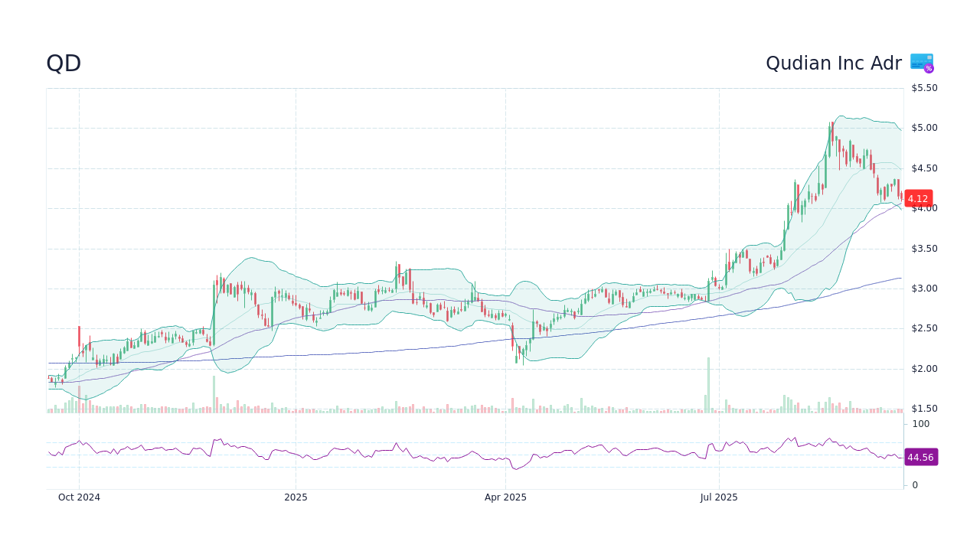Open the Oct 2024 date axis label
Image resolution: width=980 pixels, height=551 pixels.
point(78,497)
